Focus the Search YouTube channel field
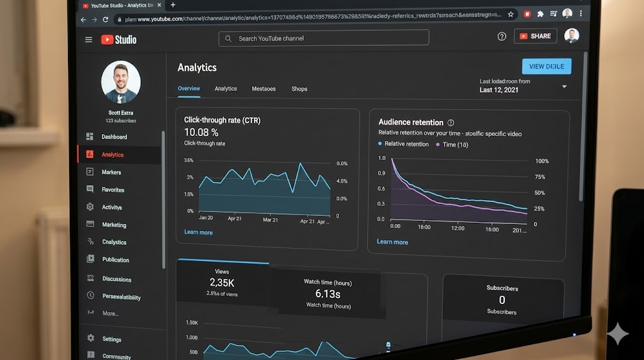 pos(324,38)
